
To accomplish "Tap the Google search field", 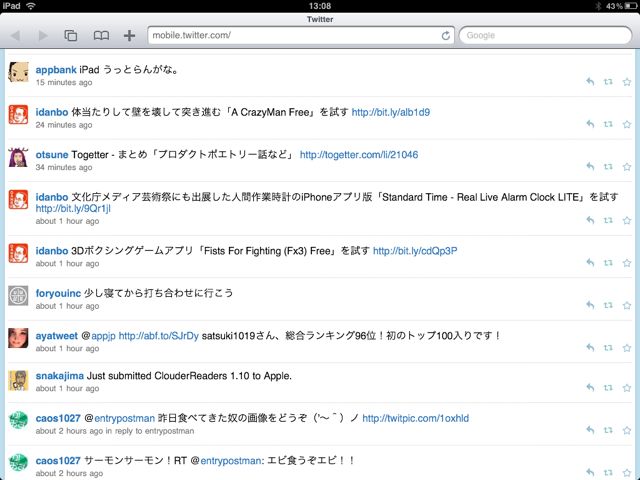I will click(x=545, y=36).
